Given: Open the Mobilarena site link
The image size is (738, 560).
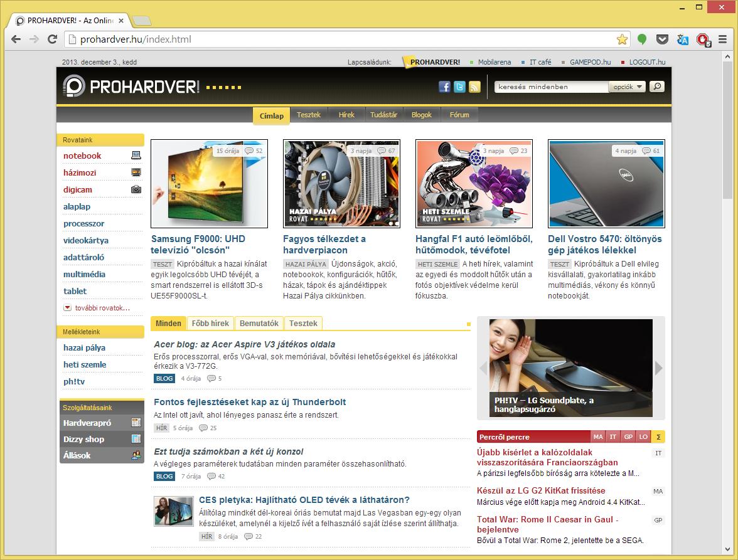Looking at the screenshot, I should click(x=495, y=62).
